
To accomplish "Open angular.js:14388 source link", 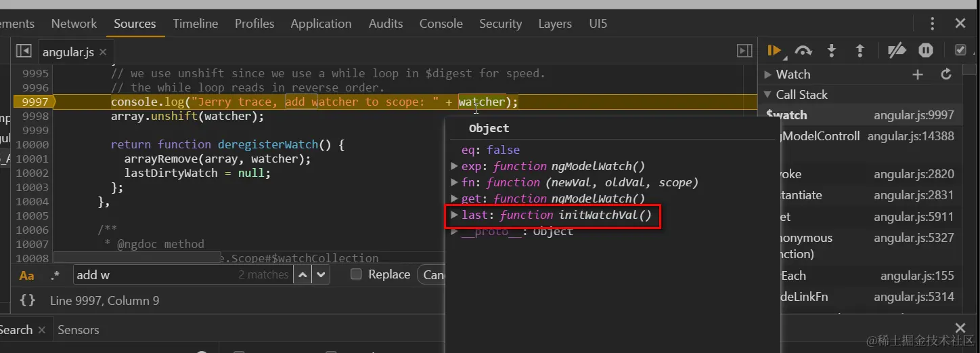I will [x=911, y=136].
